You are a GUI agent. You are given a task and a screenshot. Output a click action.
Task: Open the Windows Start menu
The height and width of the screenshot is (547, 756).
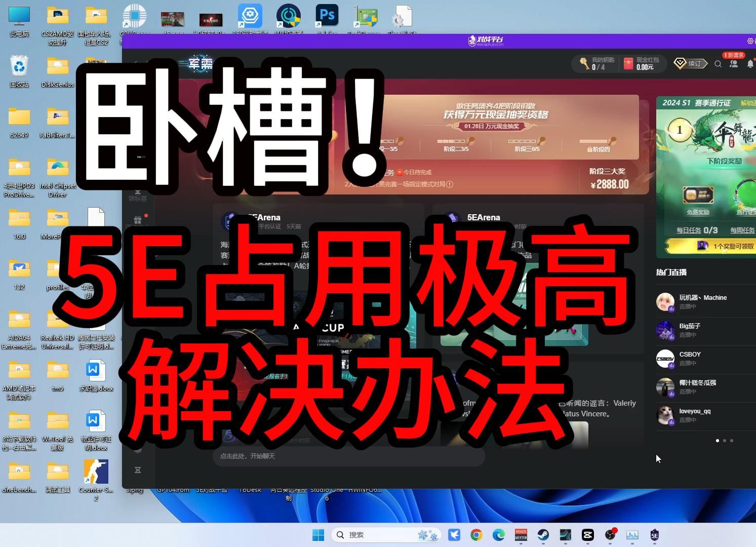coord(318,535)
